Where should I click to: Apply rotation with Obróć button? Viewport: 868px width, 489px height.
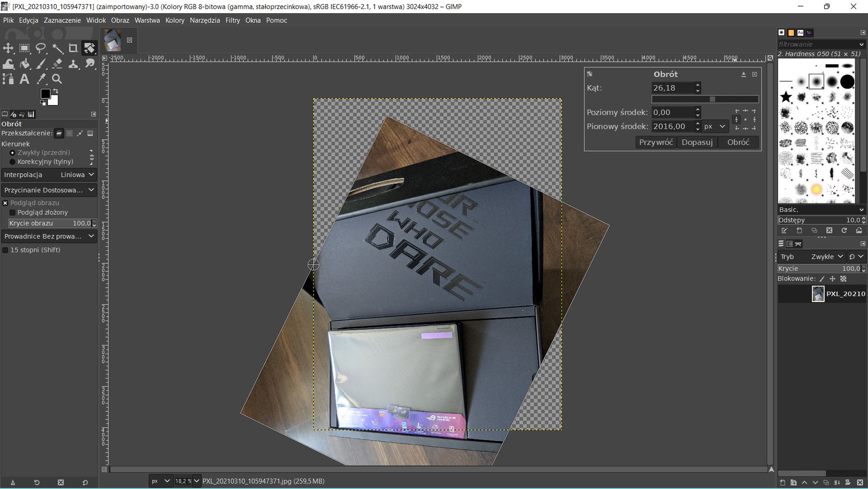pos(738,142)
